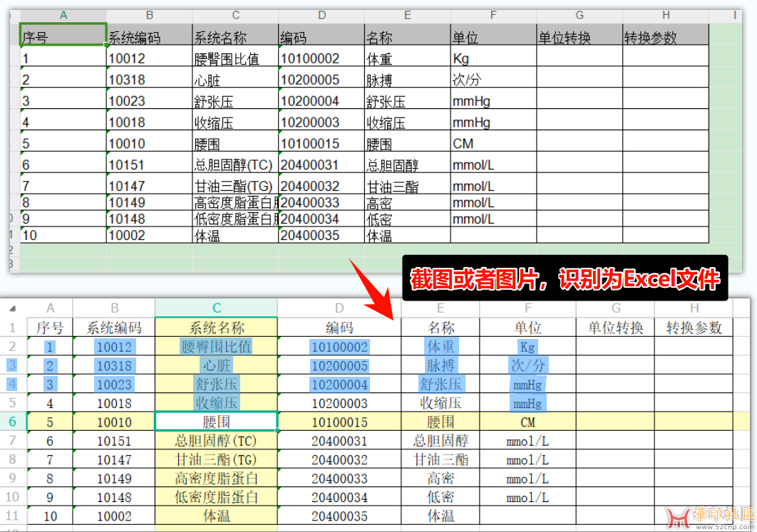Click Kg cell in upper spreadsheet
The image size is (757, 532).
(493, 56)
